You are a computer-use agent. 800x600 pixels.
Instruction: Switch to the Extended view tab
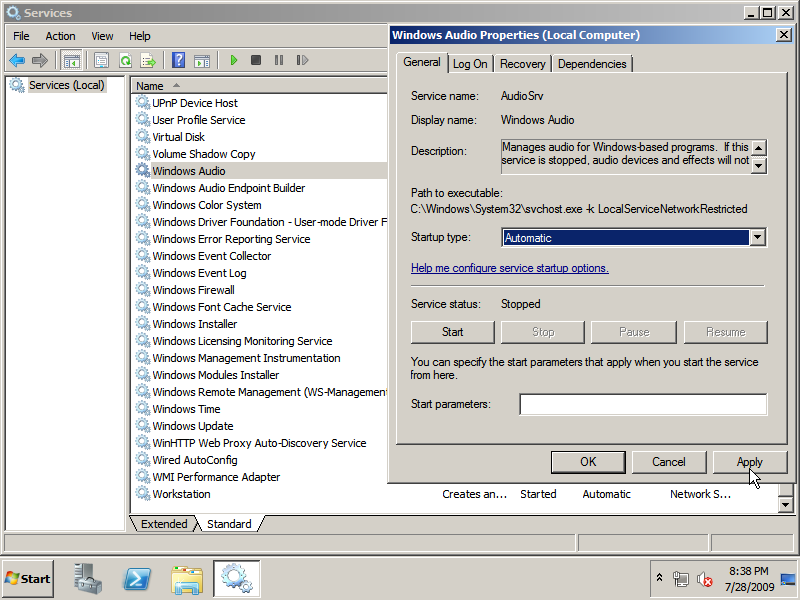[164, 524]
